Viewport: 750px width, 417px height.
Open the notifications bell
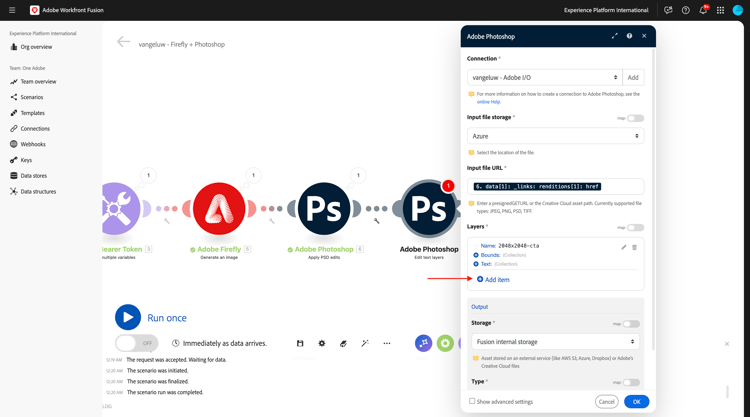[x=703, y=10]
